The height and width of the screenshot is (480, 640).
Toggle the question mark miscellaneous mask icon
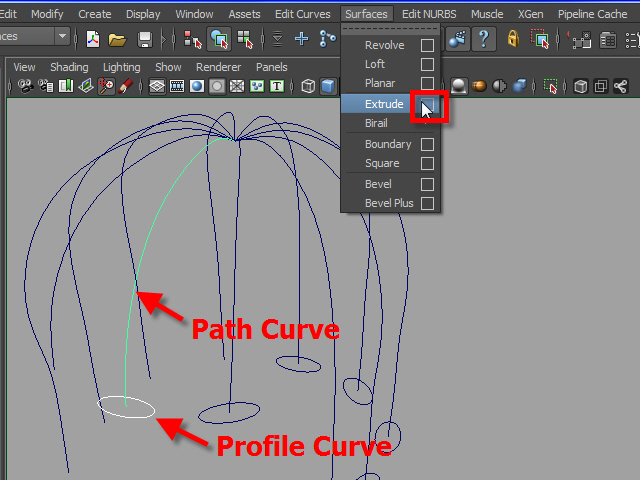[x=484, y=39]
